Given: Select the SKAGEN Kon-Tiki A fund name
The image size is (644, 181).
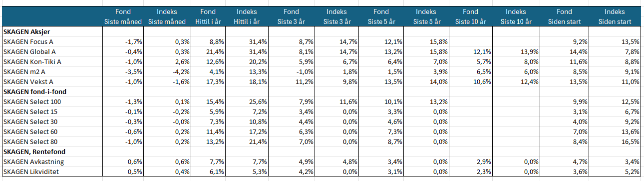Looking at the screenshot, I should [32, 61].
